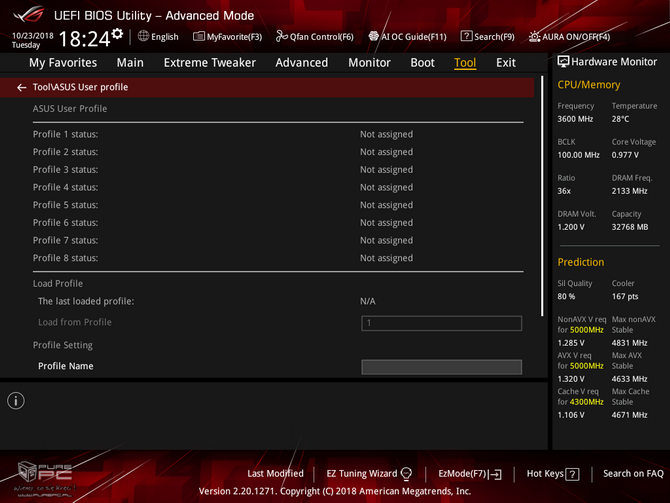The image size is (670, 503).
Task: Click the 2133 MHz DRAM frequency value
Action: coord(629,191)
